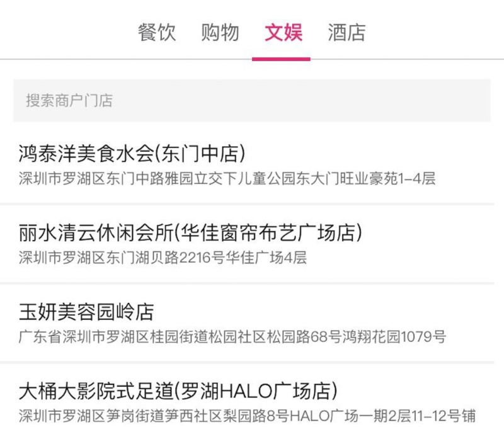The height and width of the screenshot is (427, 504).
Task: Open 丽水清云休闲会所 merchant entry
Action: [247, 244]
